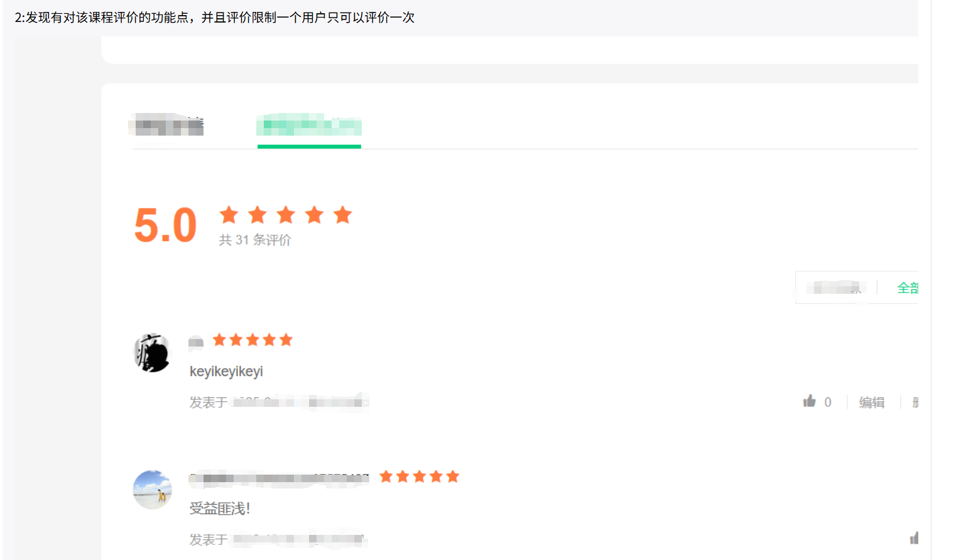Click the first reviewer's black-and-white avatar
Image resolution: width=961 pixels, height=560 pixels.
pyautogui.click(x=151, y=353)
